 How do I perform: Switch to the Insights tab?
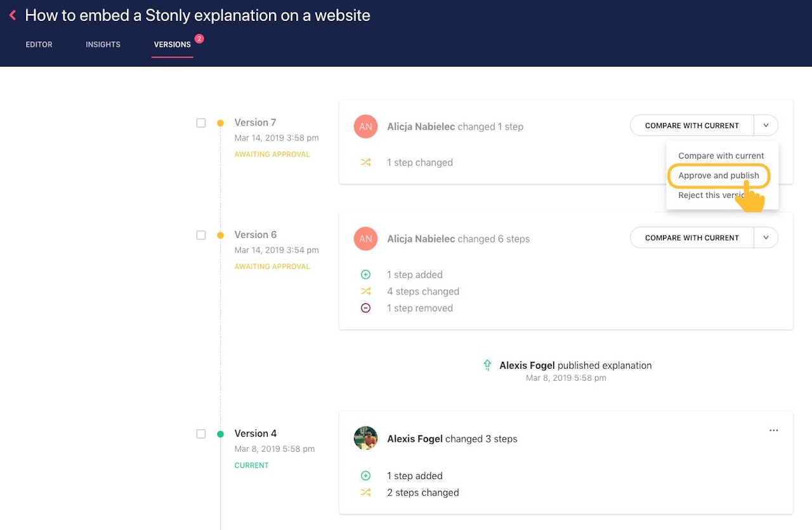[x=103, y=44]
